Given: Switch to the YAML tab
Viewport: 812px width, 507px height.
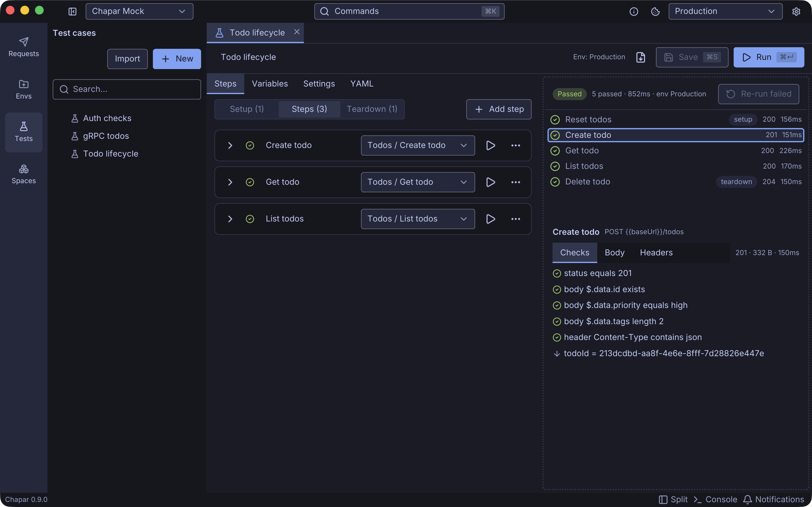Looking at the screenshot, I should pos(362,83).
